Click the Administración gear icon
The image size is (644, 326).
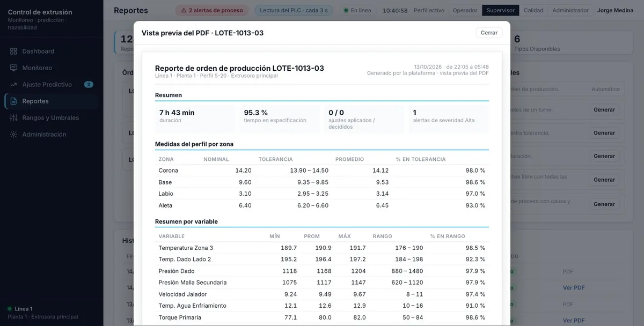[x=13, y=135]
